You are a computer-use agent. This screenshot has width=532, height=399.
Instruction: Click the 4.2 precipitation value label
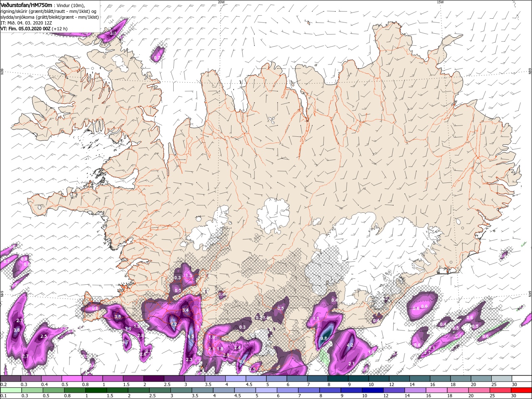pos(350,345)
